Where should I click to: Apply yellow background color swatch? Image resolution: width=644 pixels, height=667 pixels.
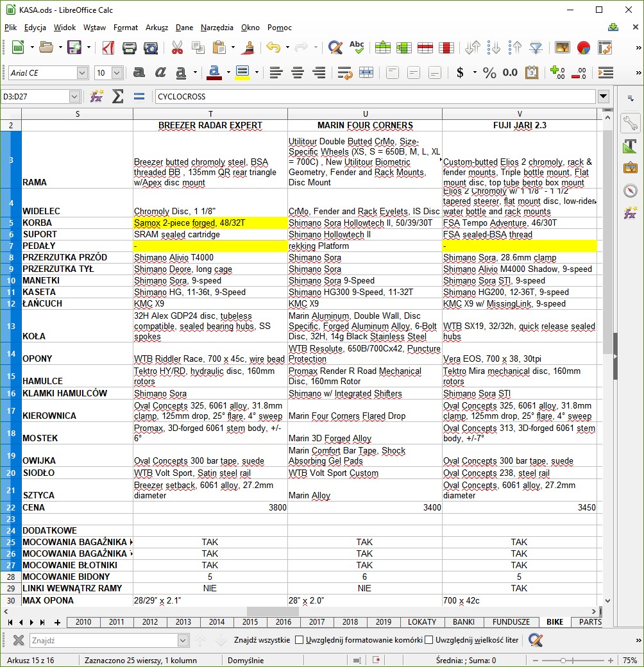click(x=242, y=72)
